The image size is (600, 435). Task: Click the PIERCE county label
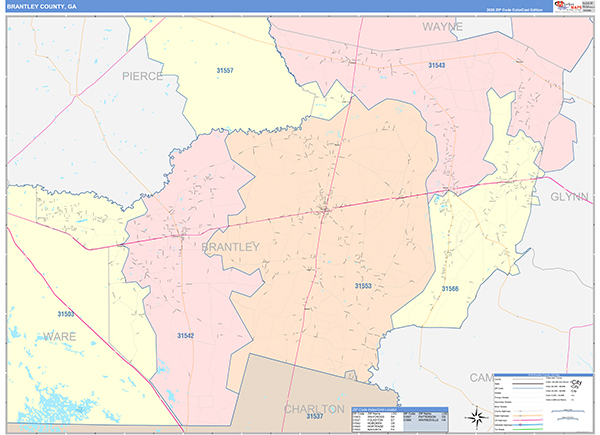pos(142,76)
